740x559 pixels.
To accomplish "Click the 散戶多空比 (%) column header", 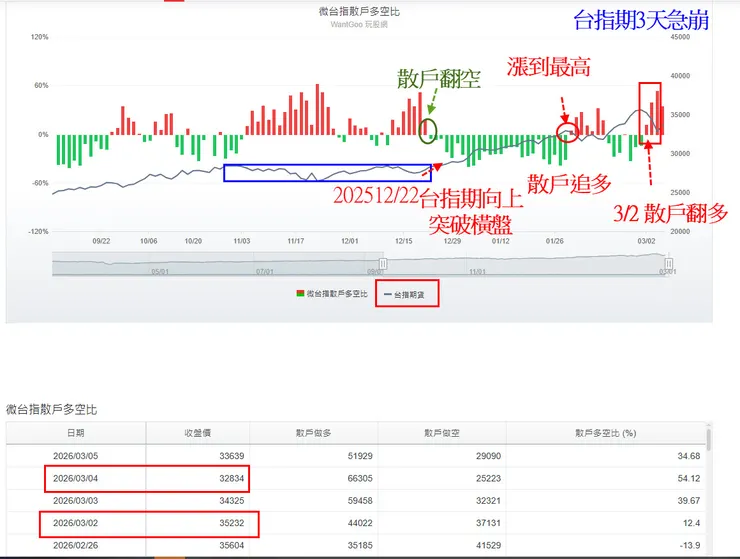I will tap(605, 433).
